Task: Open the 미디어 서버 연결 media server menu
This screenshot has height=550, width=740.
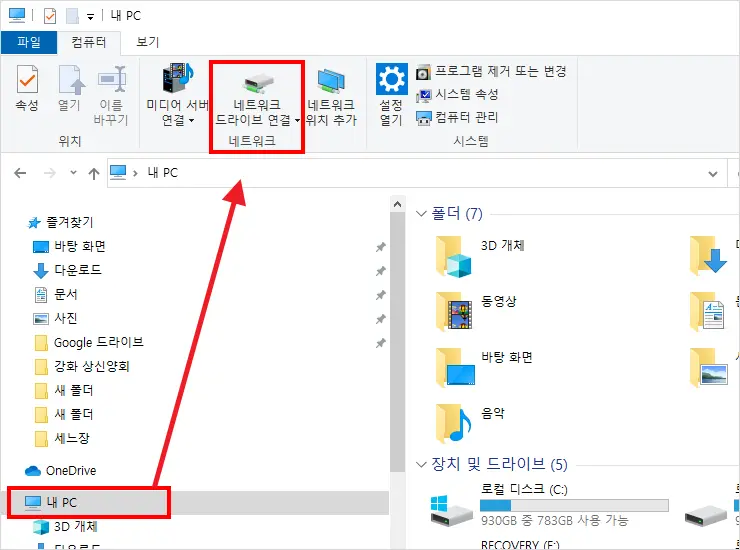Action: click(x=177, y=94)
